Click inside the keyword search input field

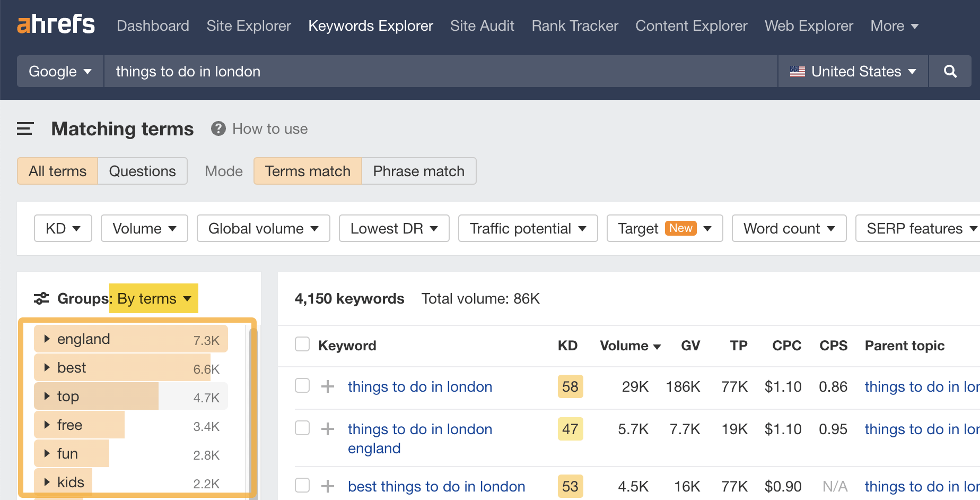371,71
